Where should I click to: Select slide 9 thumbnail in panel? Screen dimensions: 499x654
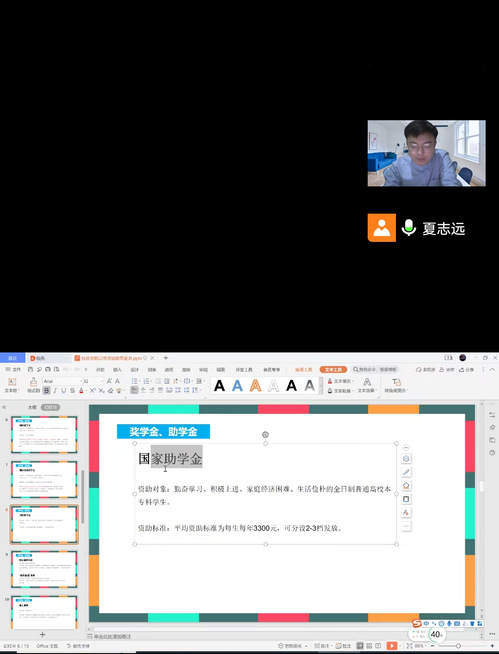point(44,569)
